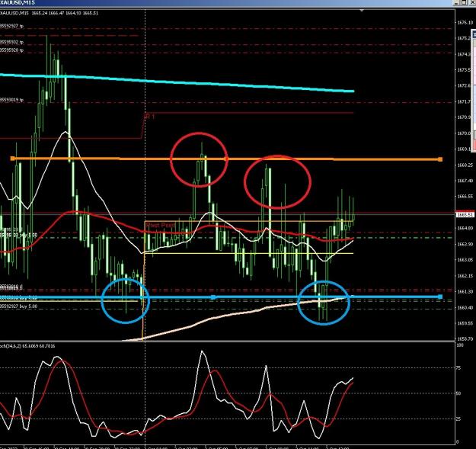Click the 1659.55 price scale value
The image size is (476, 449).
point(465,323)
